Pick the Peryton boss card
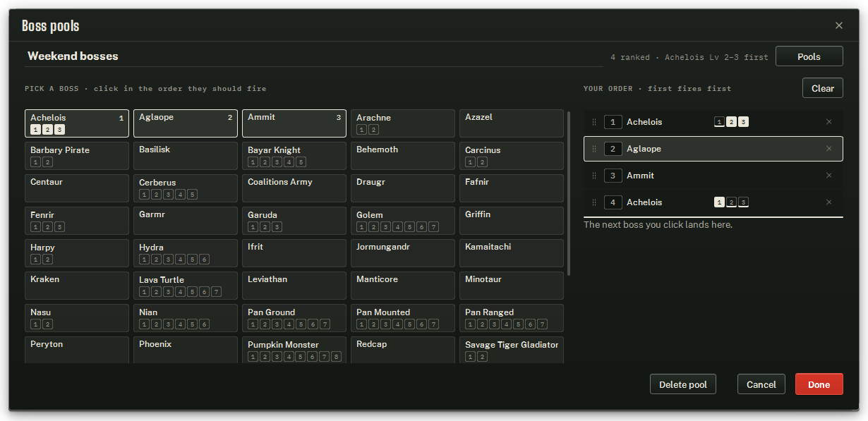The height and width of the screenshot is (421, 868). (77, 350)
